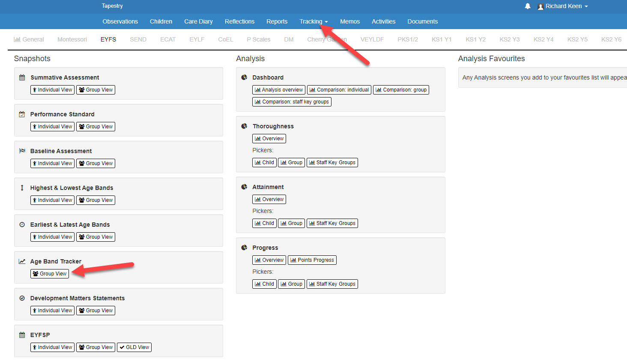Switch to the Montessori tab
This screenshot has width=627, height=364.
click(x=72, y=39)
